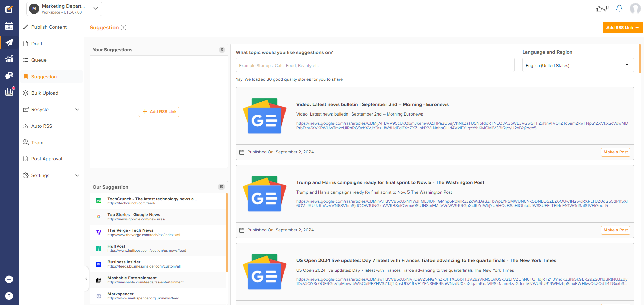Click calendar icon beside Trump story date

242,230
